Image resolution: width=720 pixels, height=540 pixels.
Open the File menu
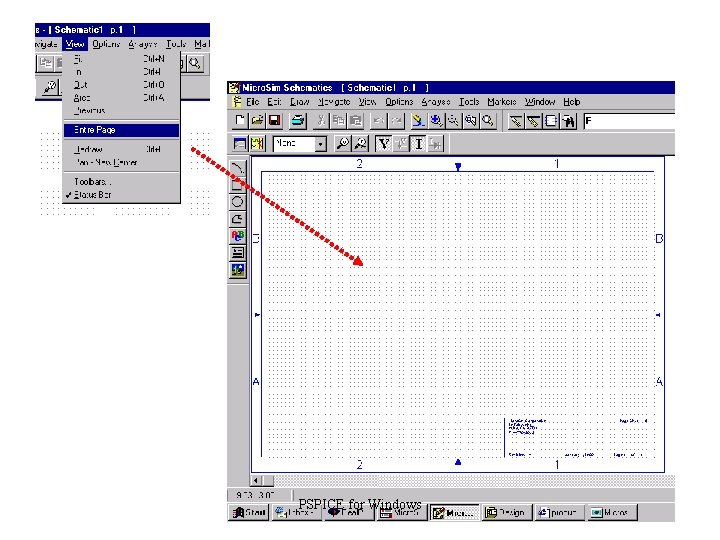coord(253,102)
